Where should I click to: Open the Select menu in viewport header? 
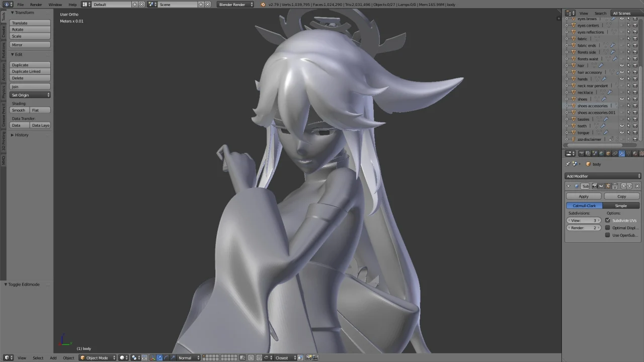tap(38, 357)
